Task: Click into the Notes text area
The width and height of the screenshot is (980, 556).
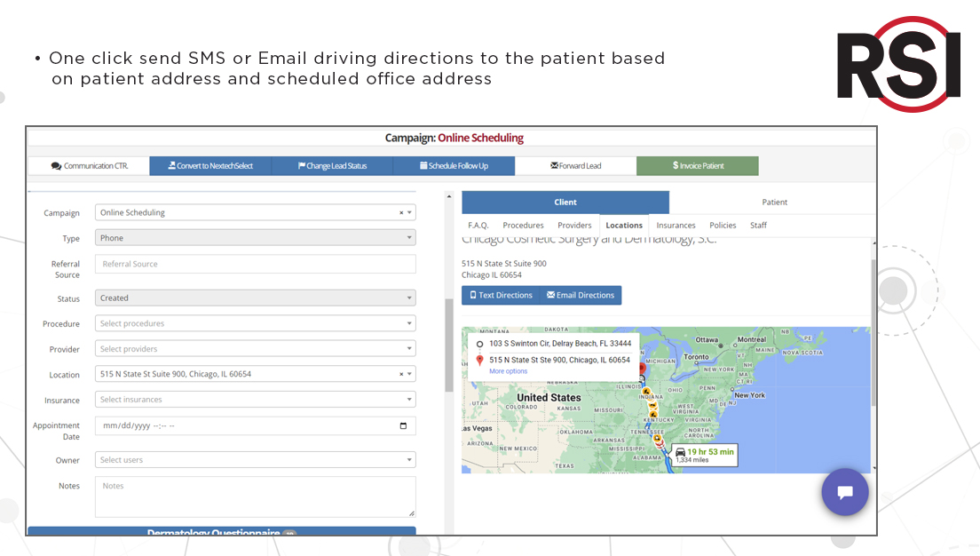Action: coord(255,497)
